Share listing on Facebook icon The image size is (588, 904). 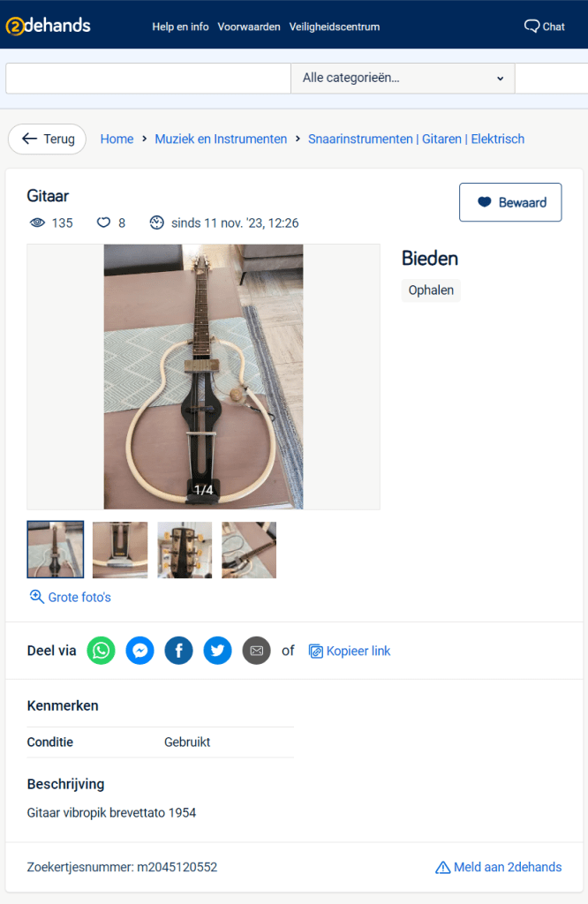click(178, 651)
